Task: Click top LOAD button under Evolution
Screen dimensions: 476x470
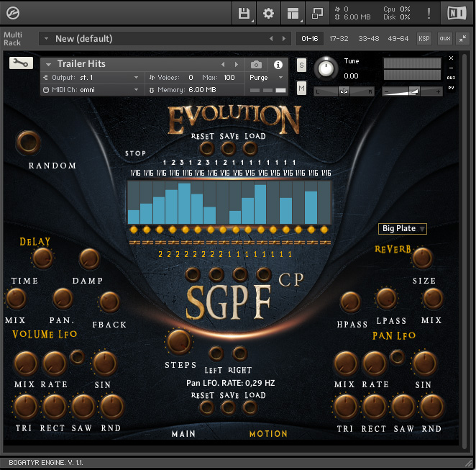Action: pyautogui.click(x=250, y=149)
